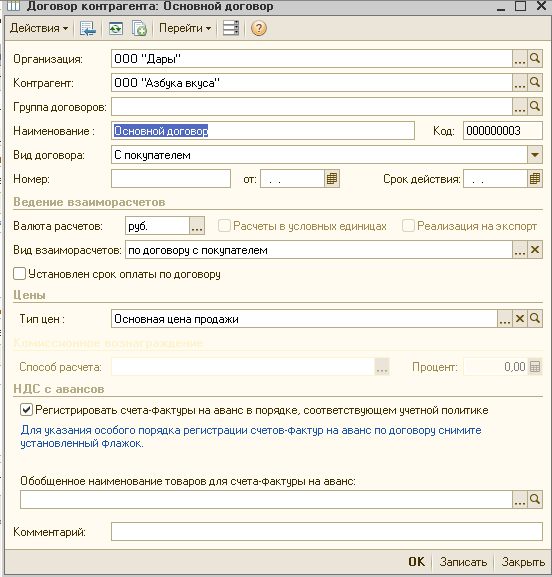The image size is (552, 577).
Task: Click into the Комментарий input field
Action: tap(327, 532)
